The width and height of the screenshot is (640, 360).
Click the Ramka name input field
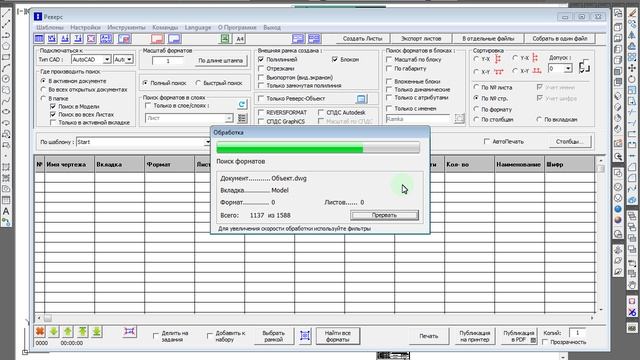pyautogui.click(x=418, y=119)
